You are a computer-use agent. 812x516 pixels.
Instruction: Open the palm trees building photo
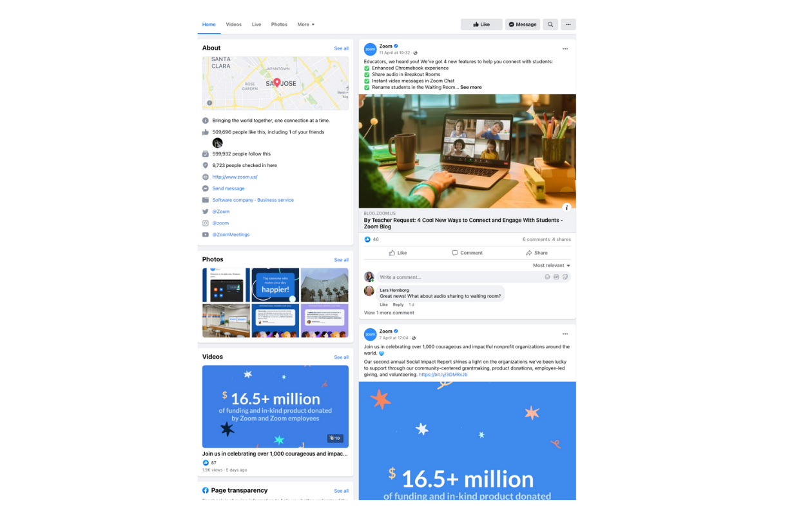[325, 285]
